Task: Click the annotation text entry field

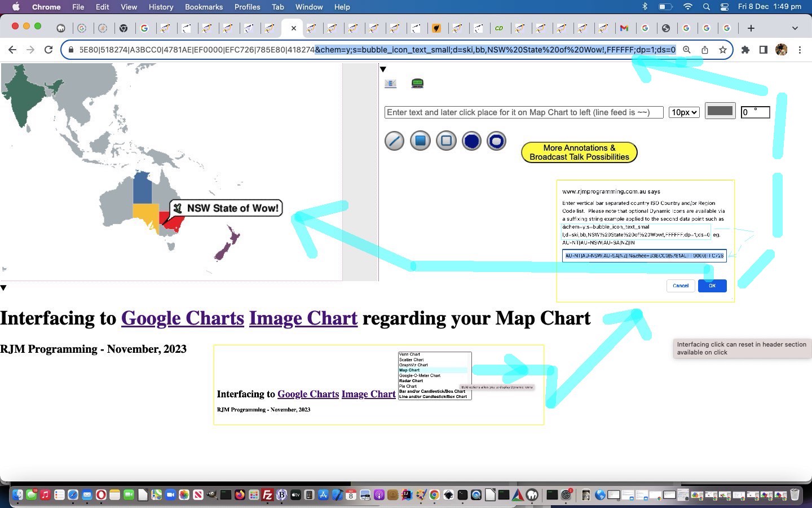Action: coord(524,112)
